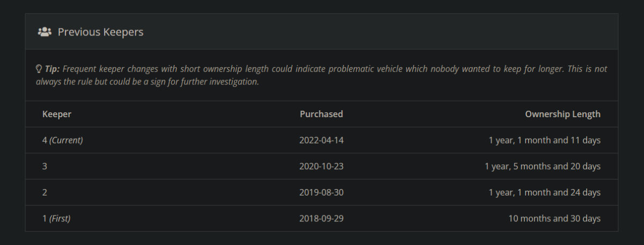Screen dimensions: 644x245
Task: Click the Keeper column header
Action: [x=57, y=114]
